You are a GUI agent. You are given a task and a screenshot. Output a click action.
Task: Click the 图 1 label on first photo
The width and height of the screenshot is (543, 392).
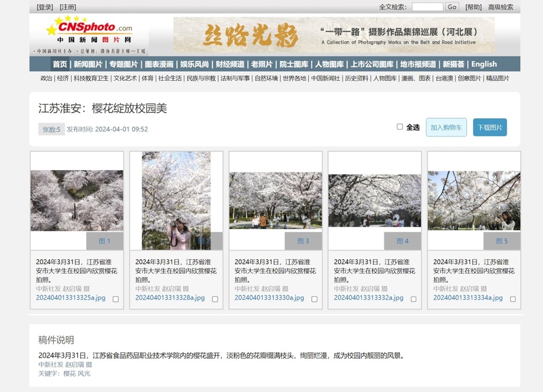(x=104, y=241)
